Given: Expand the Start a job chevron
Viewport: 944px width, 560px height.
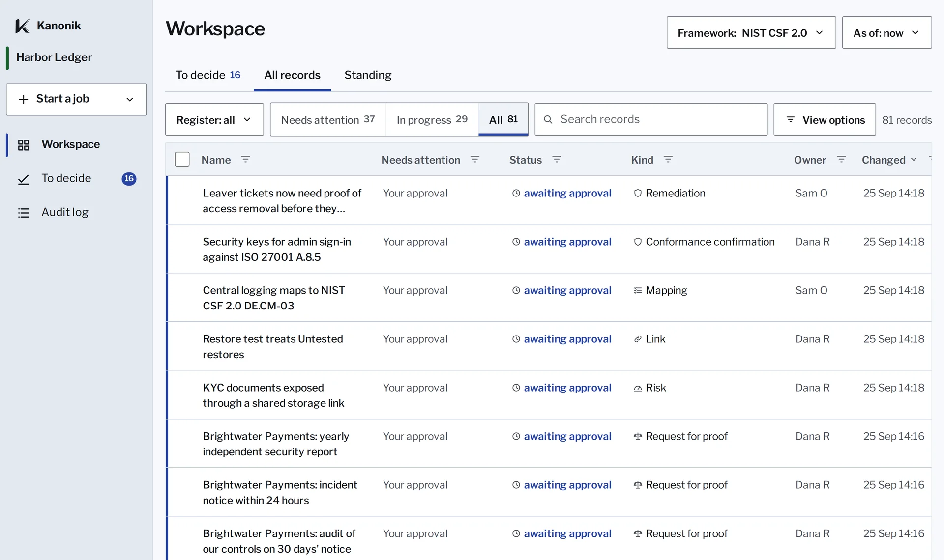Looking at the screenshot, I should (x=130, y=99).
